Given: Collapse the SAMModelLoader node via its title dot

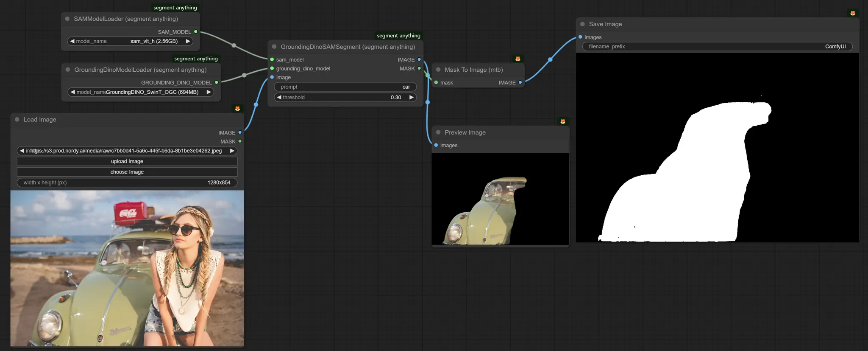Looking at the screenshot, I should 67,19.
